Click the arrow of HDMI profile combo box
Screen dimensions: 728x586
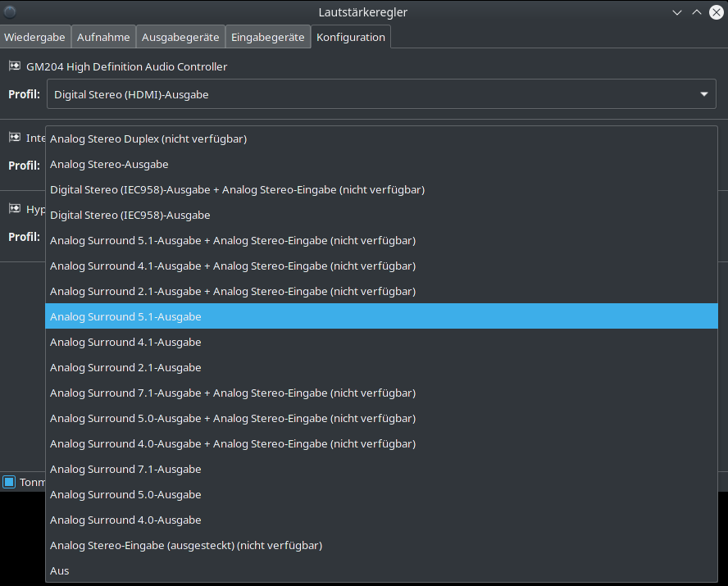[704, 94]
